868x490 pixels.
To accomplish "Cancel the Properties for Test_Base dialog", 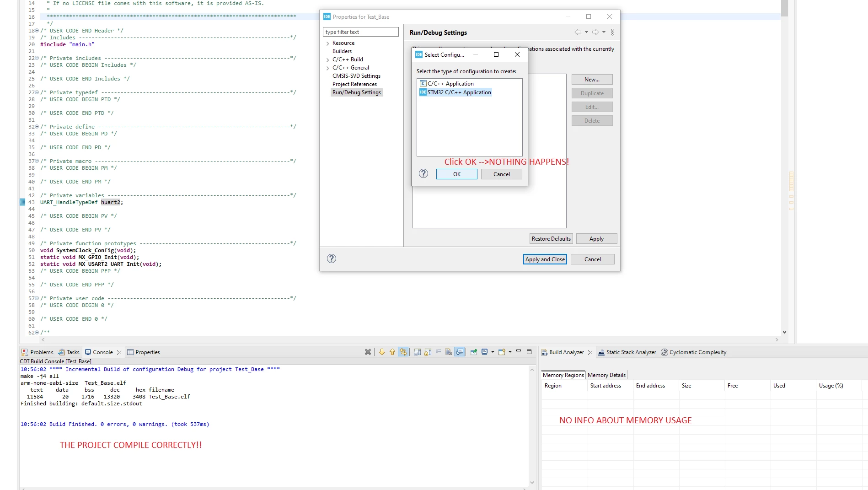I will (x=593, y=259).
